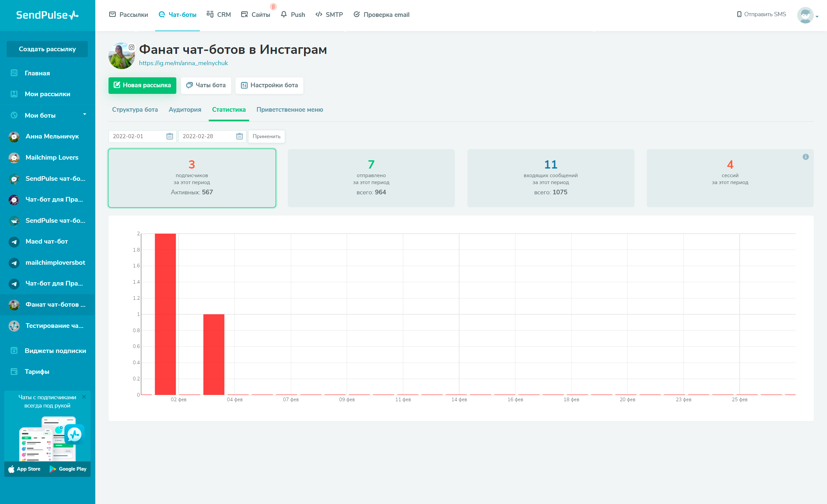Click the 02 фев tall red chart bar
The width and height of the screenshot is (827, 504).
point(165,314)
